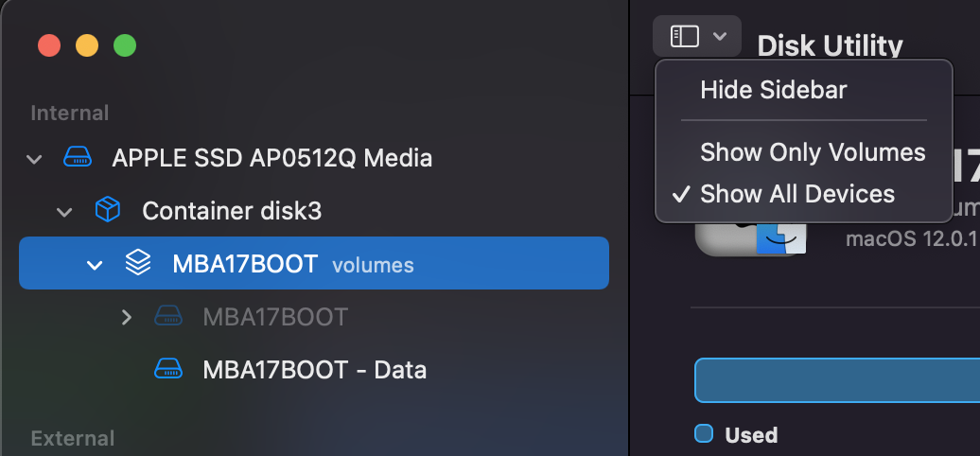Click the chevron next to the sidebar icon
The image size is (980, 456).
click(720, 36)
